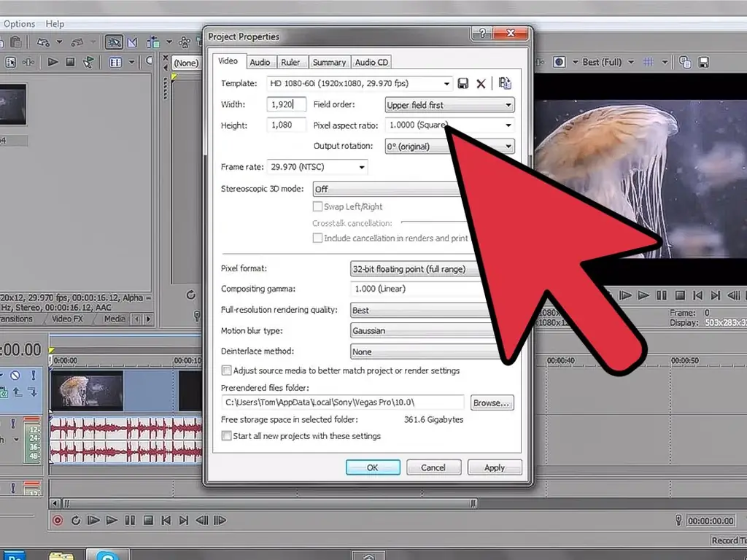This screenshot has height=560, width=747.
Task: Mute the video track with circle-slash icon
Action: click(x=15, y=376)
